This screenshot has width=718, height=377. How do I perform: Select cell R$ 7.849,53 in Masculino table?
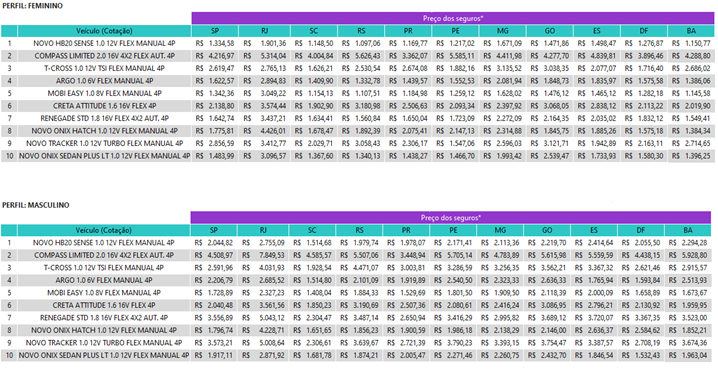point(263,255)
